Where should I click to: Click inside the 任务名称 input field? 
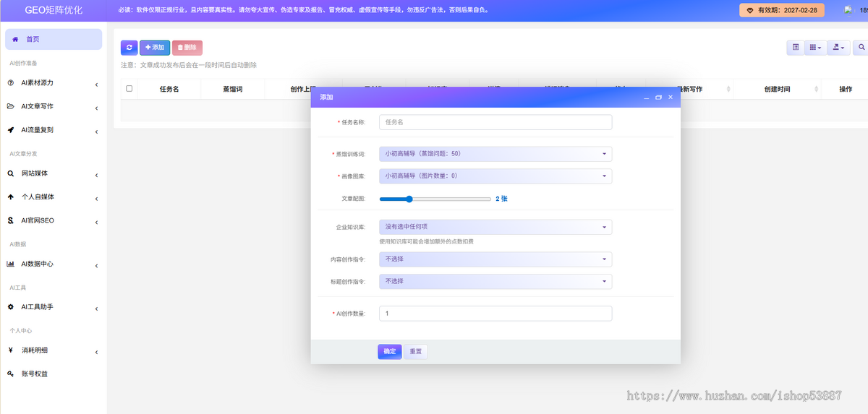[495, 122]
